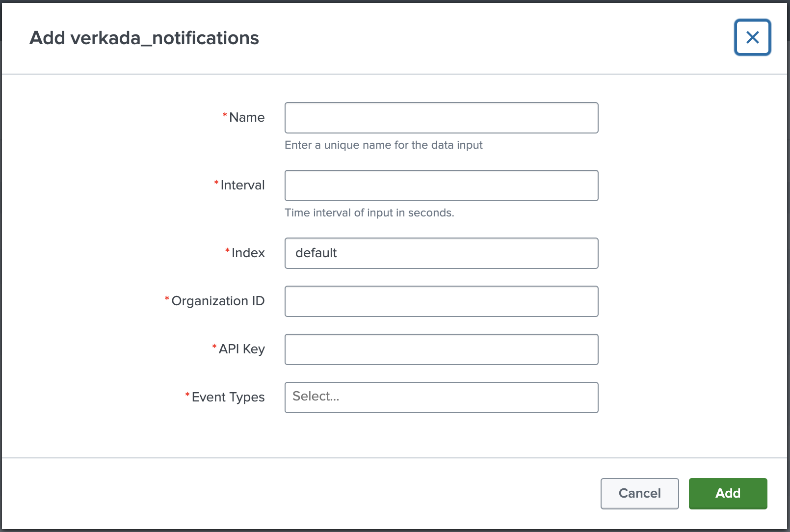Click inside the API Key field
790x532 pixels.
(441, 349)
